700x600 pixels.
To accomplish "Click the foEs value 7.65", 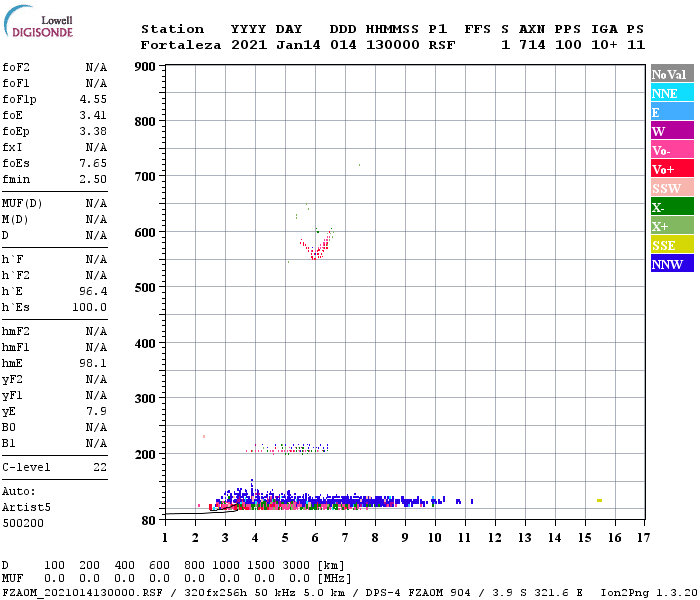I will click(x=93, y=163).
